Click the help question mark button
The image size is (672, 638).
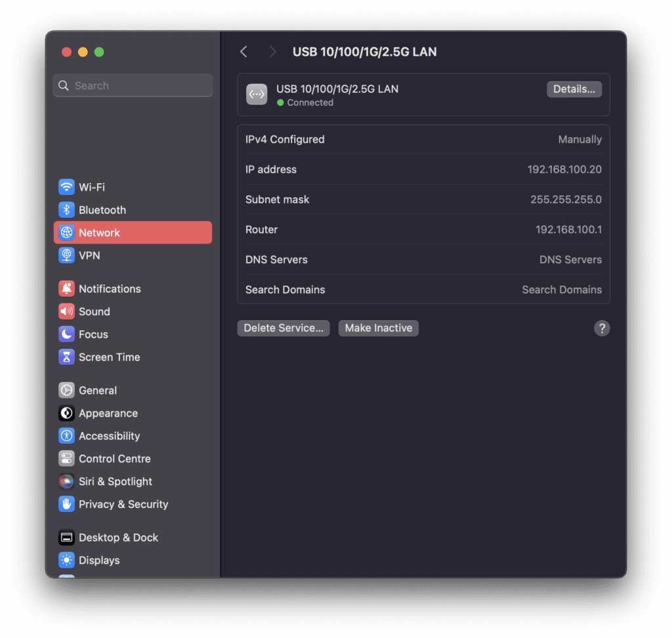602,328
